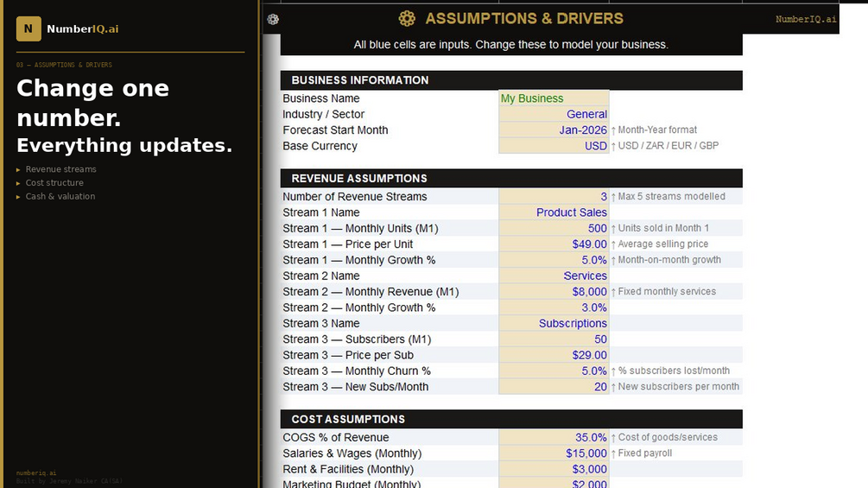Screen dimensions: 868x488
Task: Click the Change one number headline
Action: pos(93,103)
